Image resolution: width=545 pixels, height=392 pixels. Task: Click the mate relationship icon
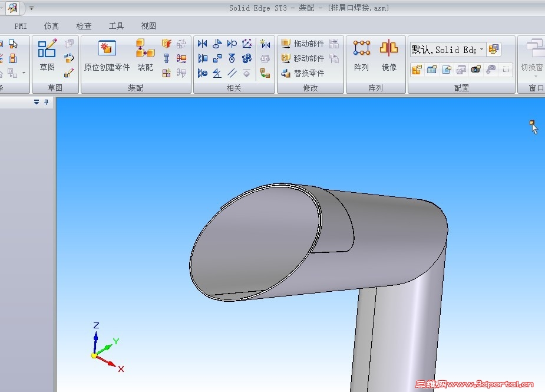(x=202, y=44)
